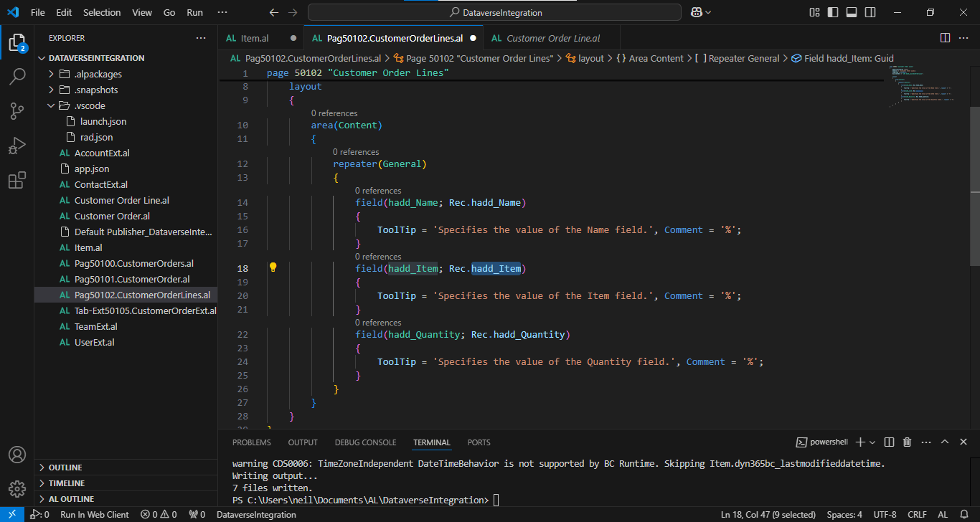980x522 pixels.
Task: Kill the terminal with the trash icon
Action: pos(907,442)
